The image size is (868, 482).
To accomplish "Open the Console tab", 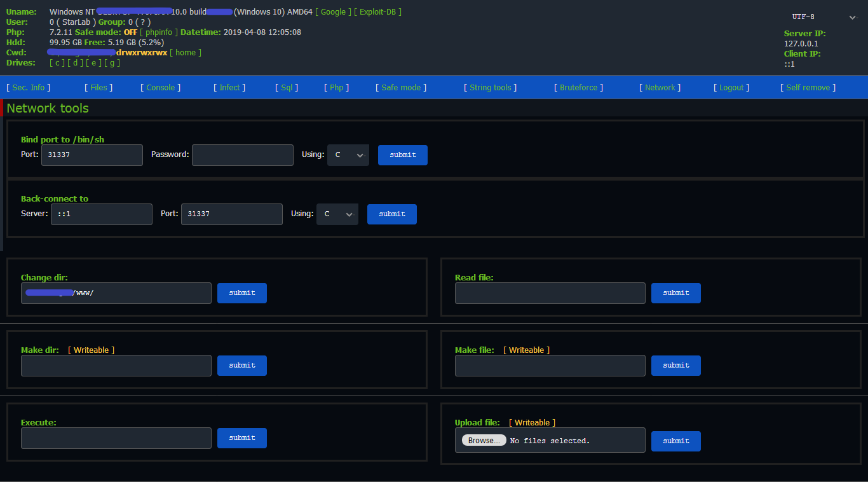I will click(x=161, y=88).
